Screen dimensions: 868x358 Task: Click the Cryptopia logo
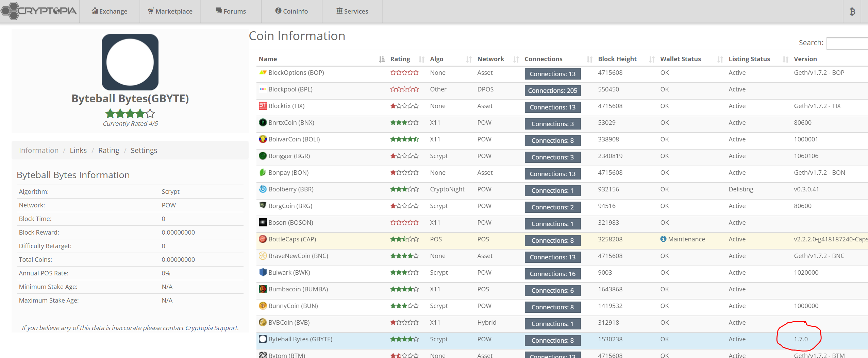tap(39, 11)
